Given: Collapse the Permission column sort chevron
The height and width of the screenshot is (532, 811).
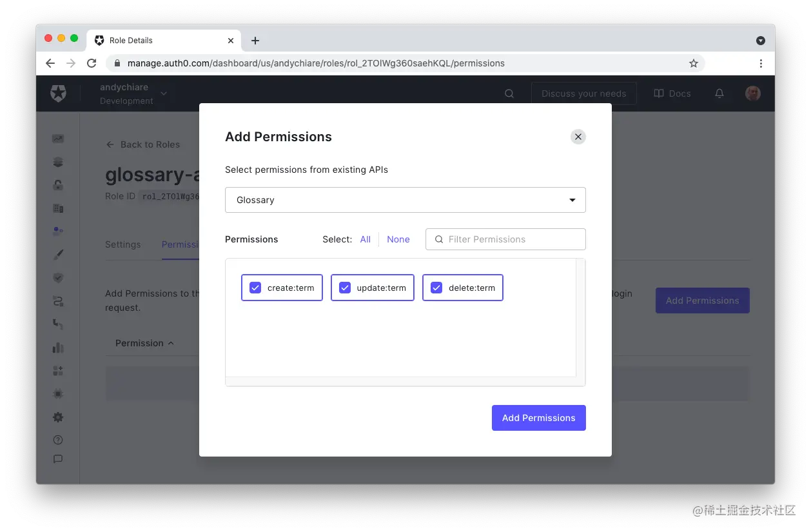Looking at the screenshot, I should [x=171, y=343].
